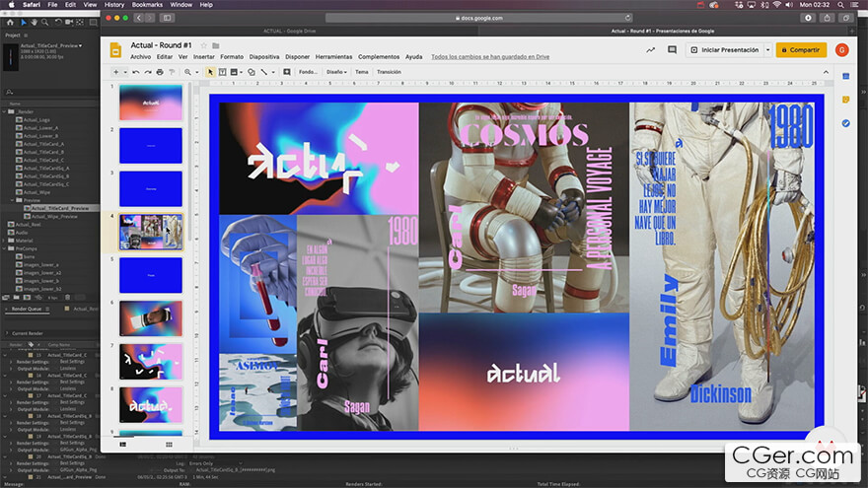The width and height of the screenshot is (868, 488).
Task: Select Actual_Wipe composition in Project panel
Action: coord(36,192)
